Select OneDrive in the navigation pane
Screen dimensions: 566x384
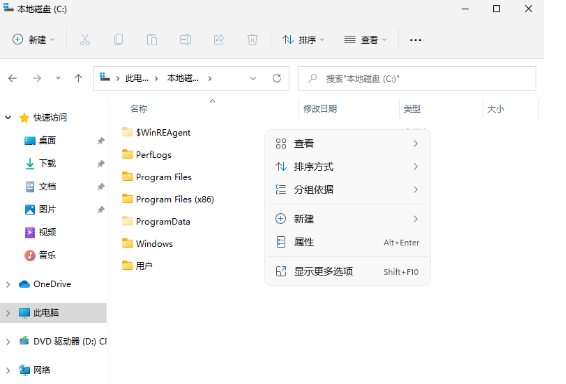[52, 284]
